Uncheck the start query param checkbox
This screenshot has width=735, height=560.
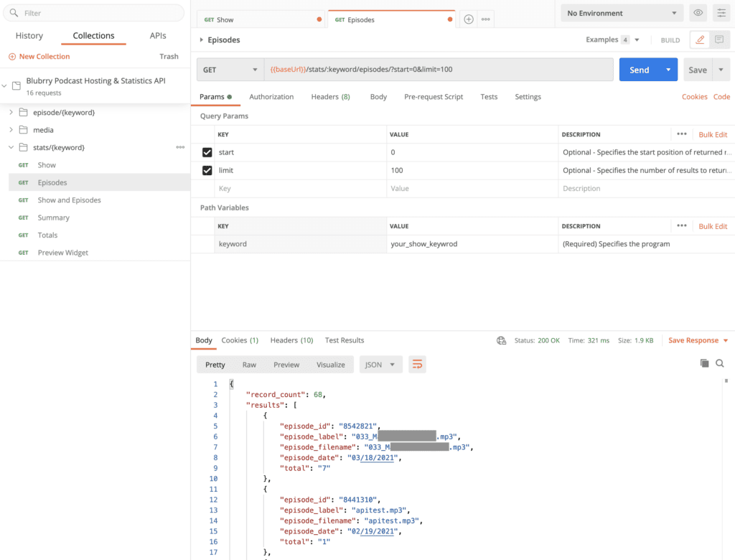tap(207, 152)
